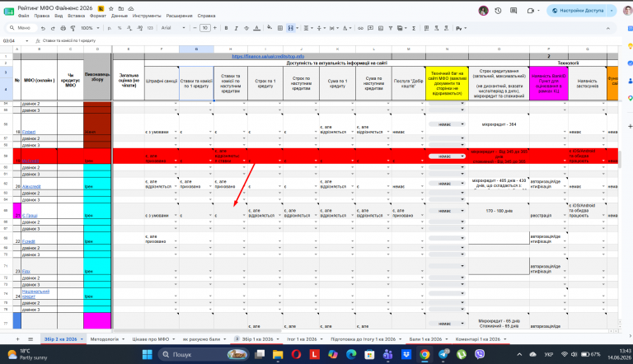Insert a chart from toolbar
The width and height of the screenshot is (633, 364).
click(x=381, y=28)
